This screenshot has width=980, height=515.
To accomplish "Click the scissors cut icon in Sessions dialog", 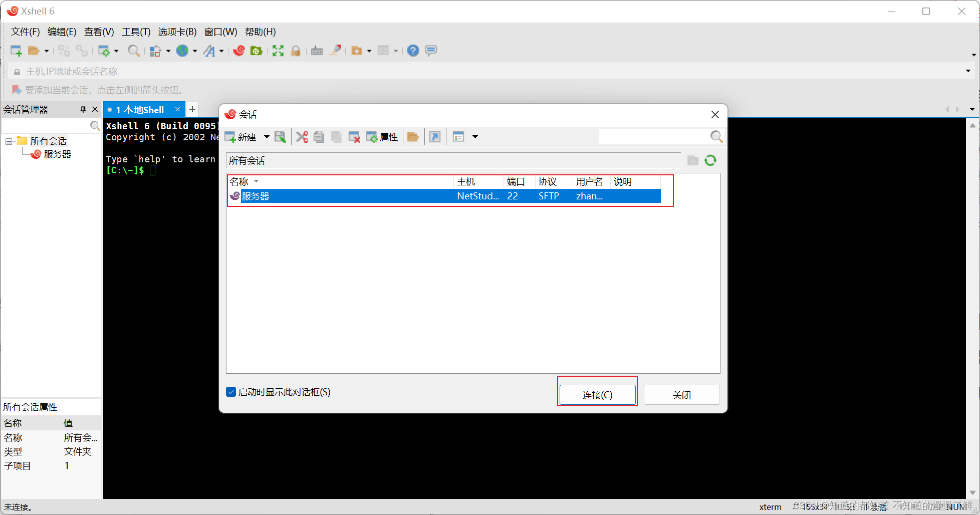I will point(302,137).
